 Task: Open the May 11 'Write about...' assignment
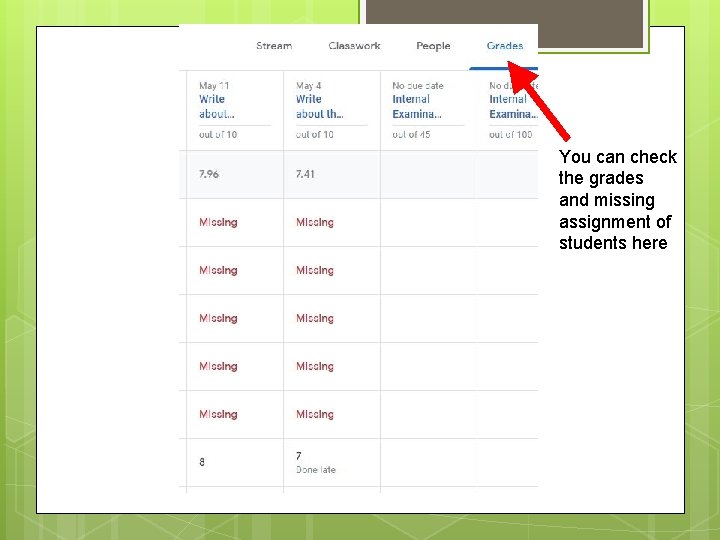(216, 107)
